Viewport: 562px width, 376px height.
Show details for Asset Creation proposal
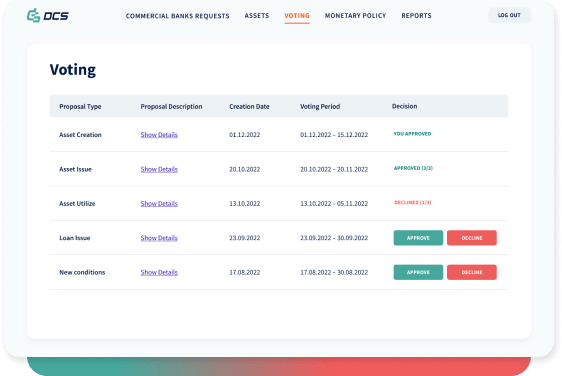point(159,135)
